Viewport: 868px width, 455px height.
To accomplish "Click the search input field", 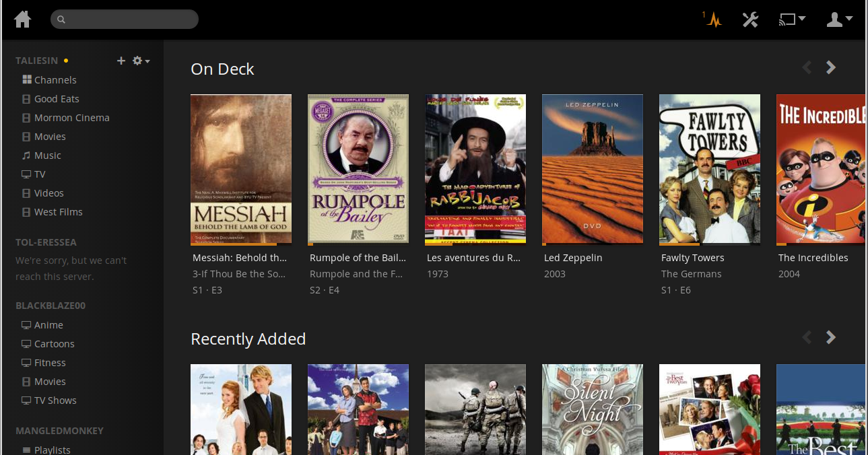I will [x=125, y=19].
